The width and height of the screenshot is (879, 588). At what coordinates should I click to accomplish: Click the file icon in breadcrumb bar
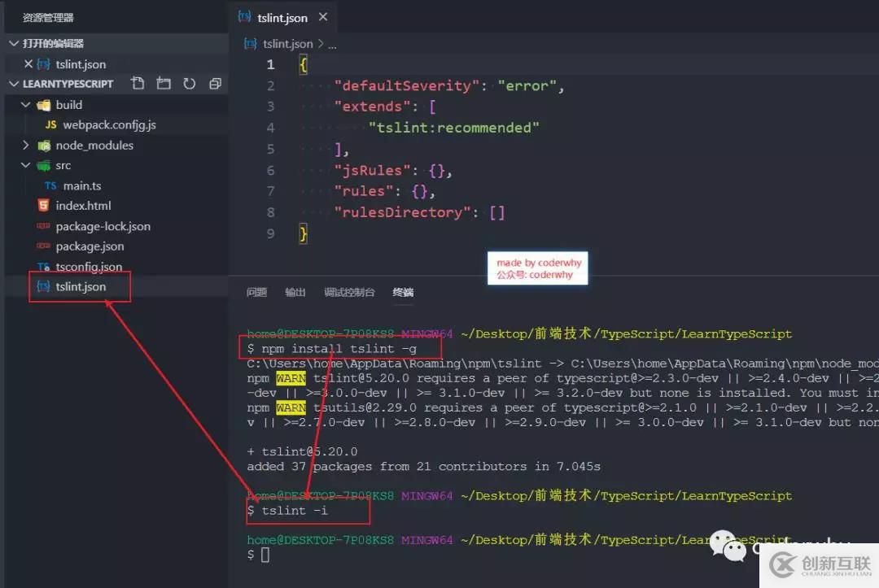(x=251, y=44)
